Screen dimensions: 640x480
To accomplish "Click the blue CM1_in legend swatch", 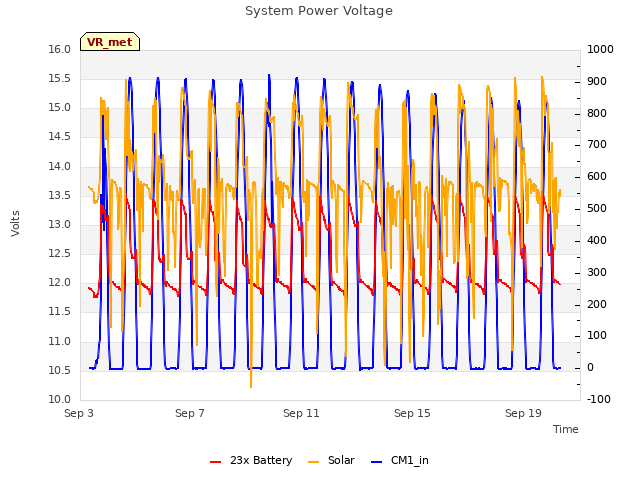I will [376, 462].
